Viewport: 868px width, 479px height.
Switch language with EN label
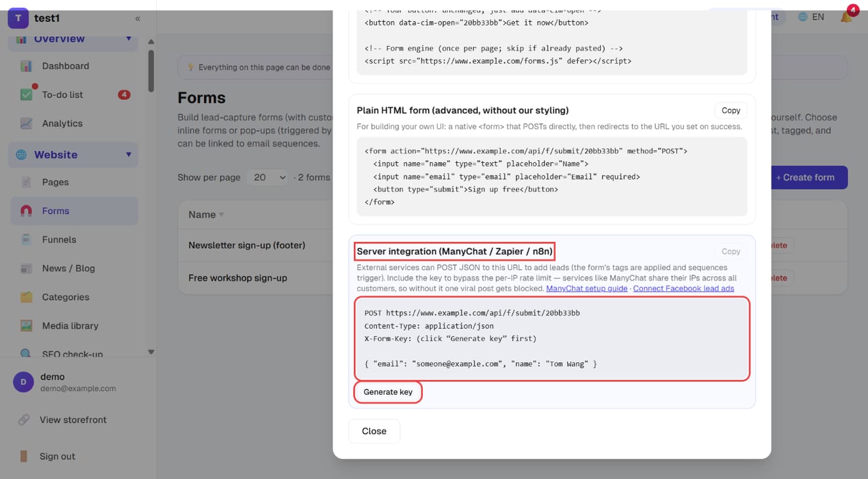tap(818, 17)
